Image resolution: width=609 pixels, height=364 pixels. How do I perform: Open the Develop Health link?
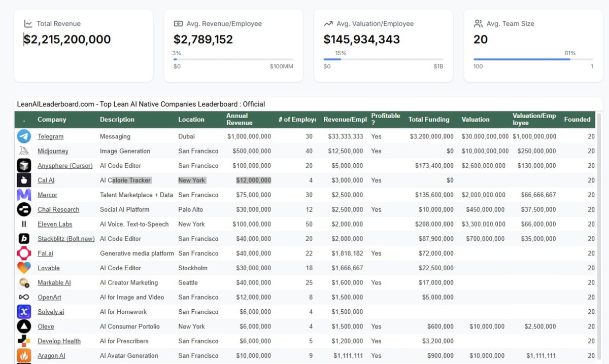pyautogui.click(x=59, y=341)
